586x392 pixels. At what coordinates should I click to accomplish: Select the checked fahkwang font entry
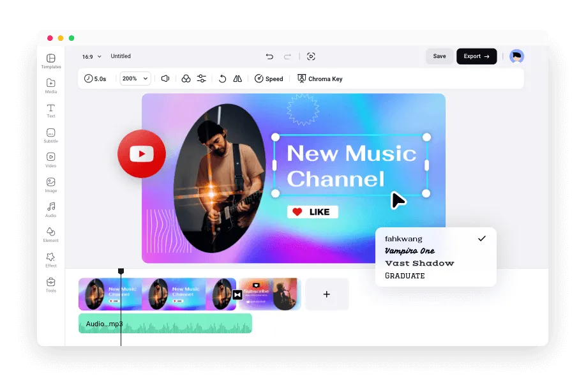(403, 239)
